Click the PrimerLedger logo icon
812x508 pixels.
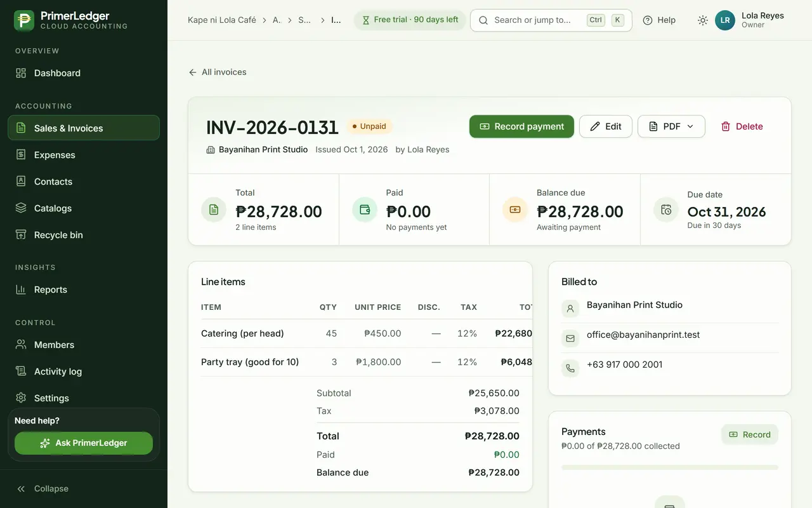(24, 20)
